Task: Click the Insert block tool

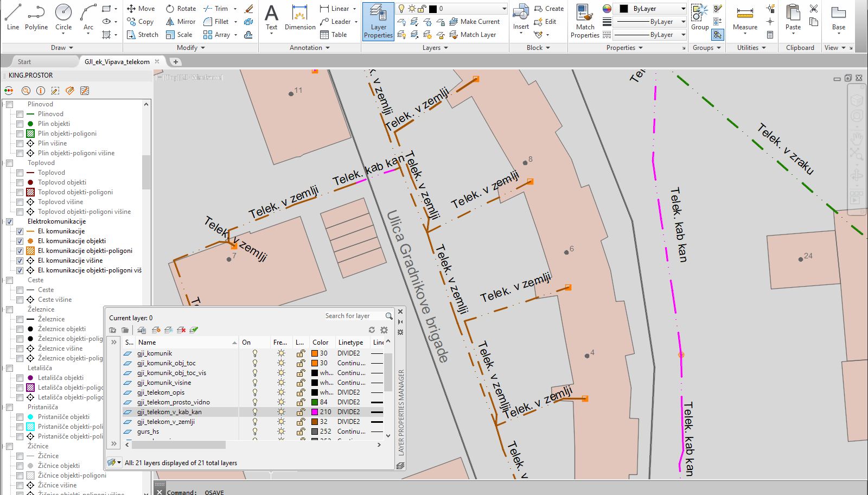Action: click(521, 17)
